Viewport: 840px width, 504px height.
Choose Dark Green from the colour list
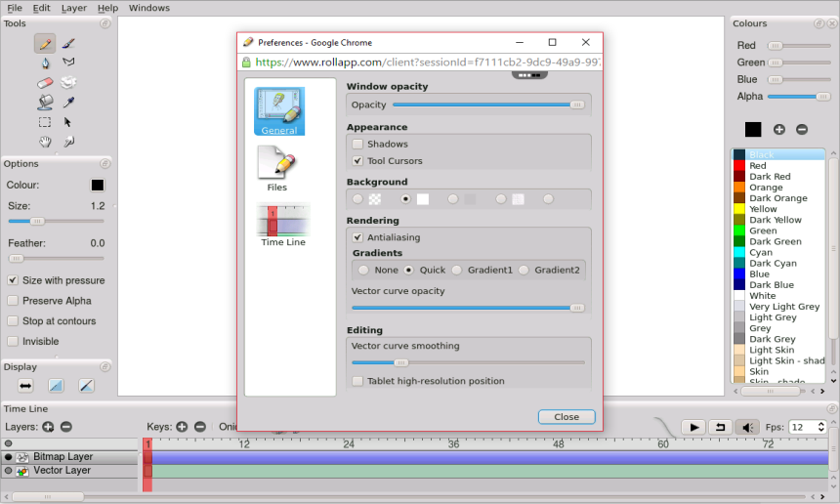pyautogui.click(x=775, y=242)
